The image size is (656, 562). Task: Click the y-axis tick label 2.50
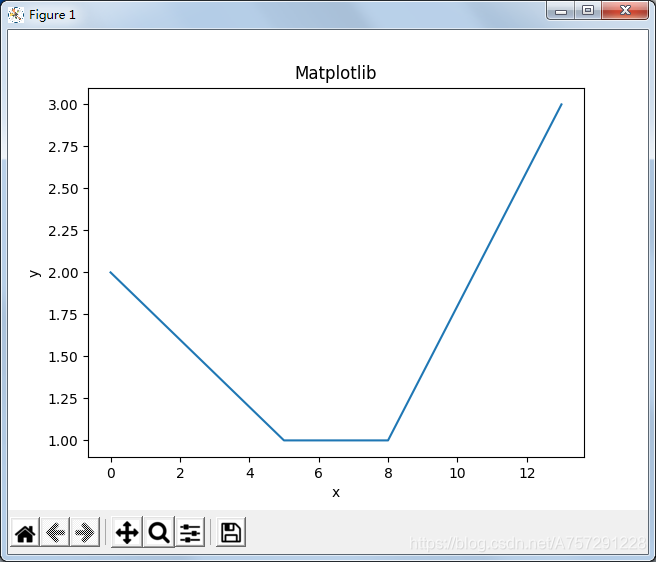click(63, 189)
